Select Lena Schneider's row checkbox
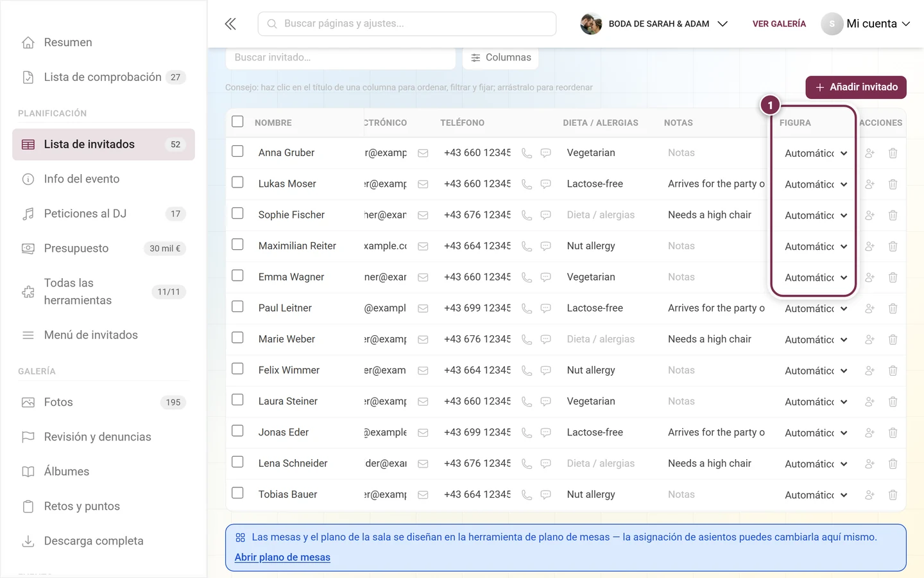The image size is (924, 578). point(237,462)
